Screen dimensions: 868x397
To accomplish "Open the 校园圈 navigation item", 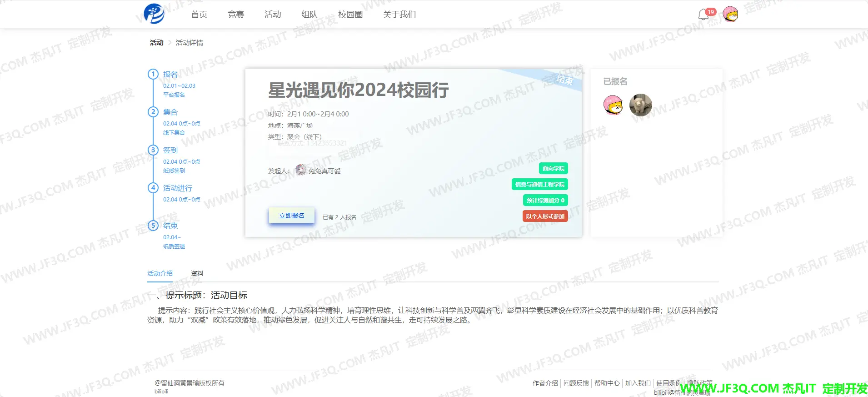I will [x=350, y=15].
